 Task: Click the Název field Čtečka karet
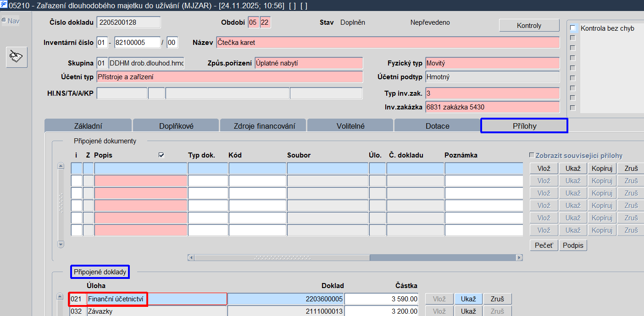[x=388, y=43]
